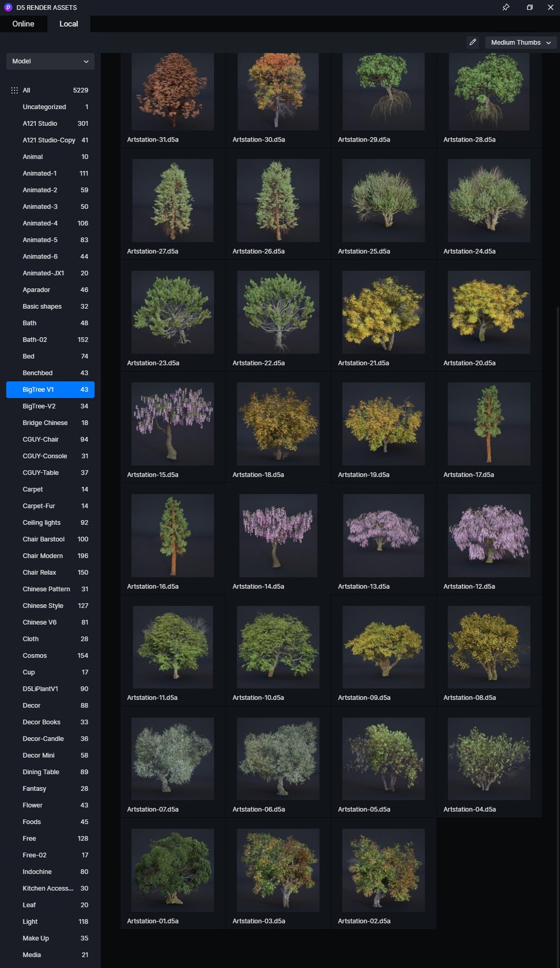Click the Artstation-02.d5a file name
Screen dimensions: 560x968
[x=364, y=921]
